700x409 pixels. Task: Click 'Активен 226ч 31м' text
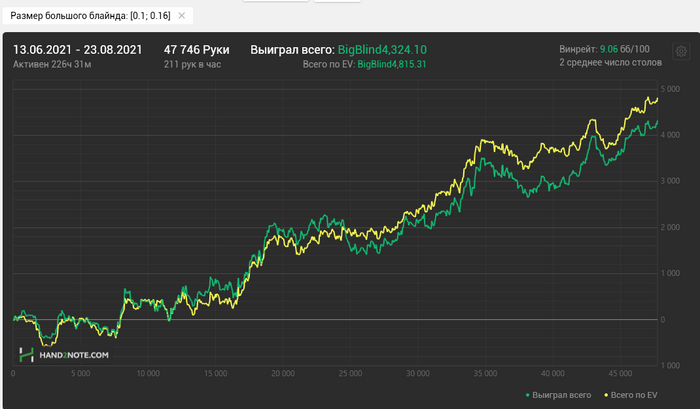(x=52, y=64)
